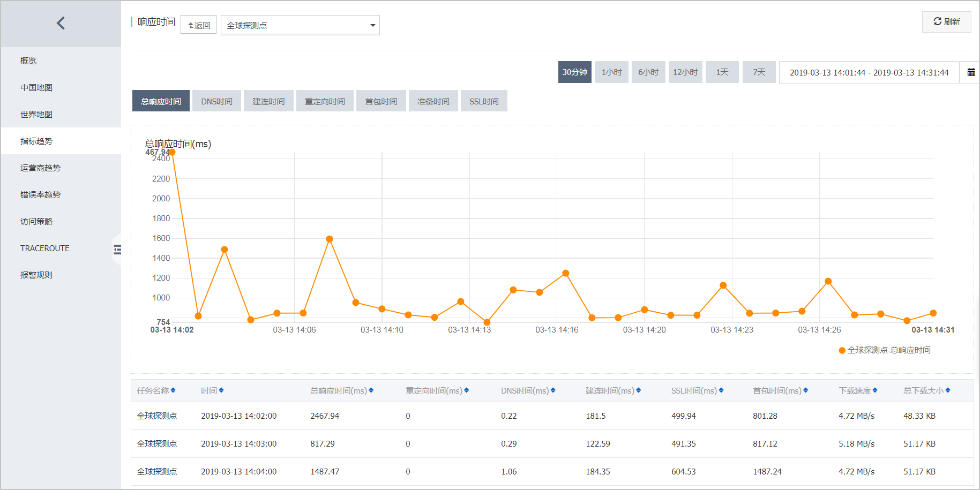
Task: Collapse sidebar with the back chevron
Action: click(x=61, y=23)
